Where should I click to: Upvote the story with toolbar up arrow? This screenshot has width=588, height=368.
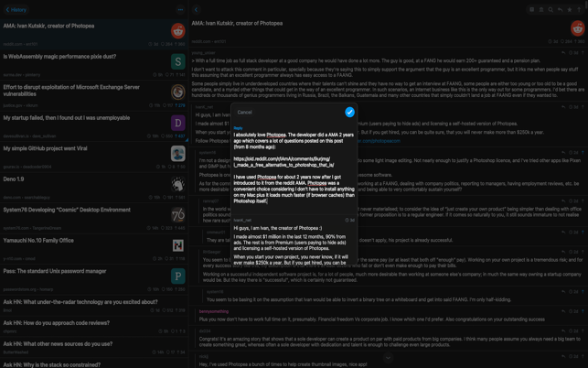click(x=579, y=10)
